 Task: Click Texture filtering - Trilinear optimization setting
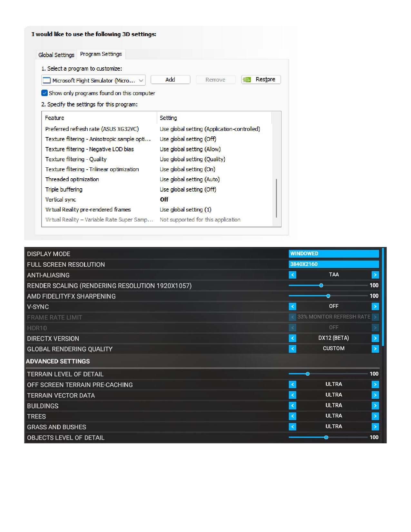187,169
